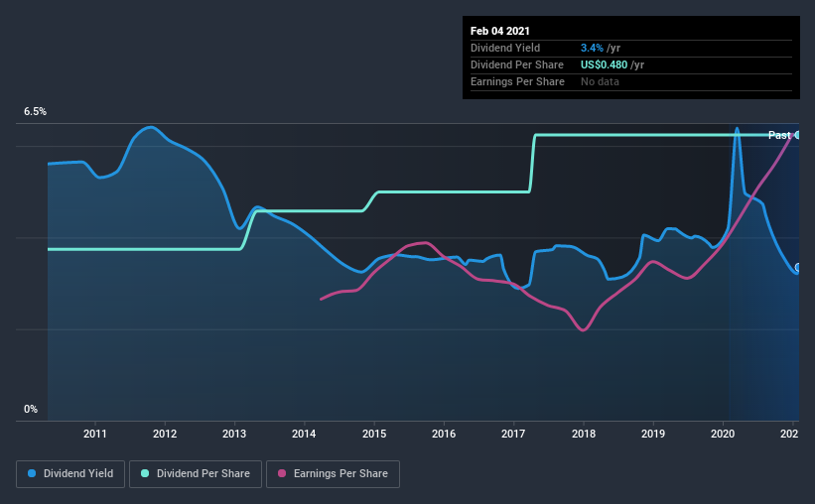Click the US$0.480 dividend per share value
The height and width of the screenshot is (504, 815).
coord(604,64)
